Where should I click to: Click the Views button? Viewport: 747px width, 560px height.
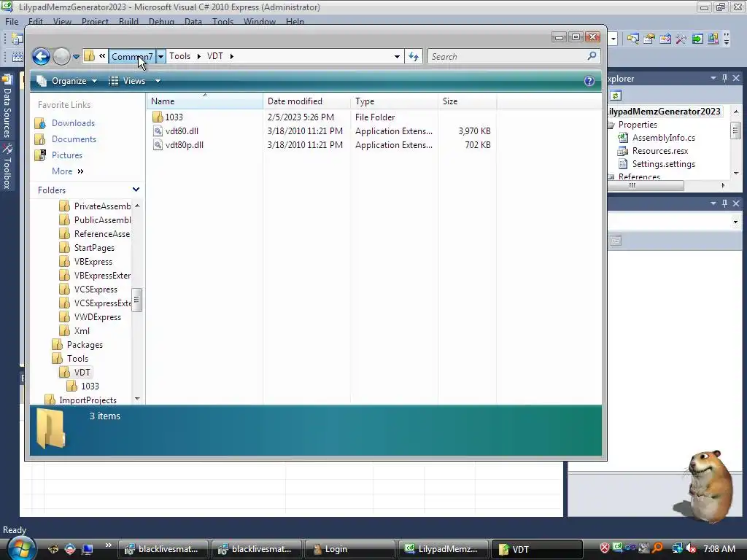[x=127, y=81]
